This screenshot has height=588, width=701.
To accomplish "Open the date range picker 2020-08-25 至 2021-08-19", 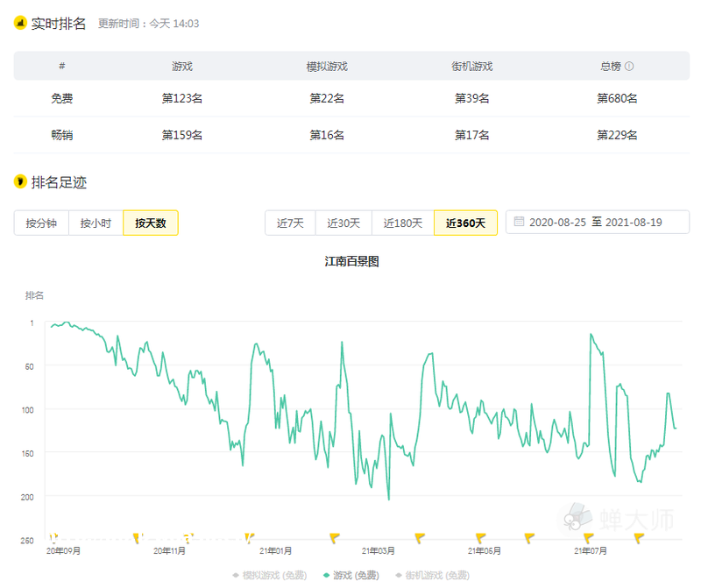I will pos(597,223).
